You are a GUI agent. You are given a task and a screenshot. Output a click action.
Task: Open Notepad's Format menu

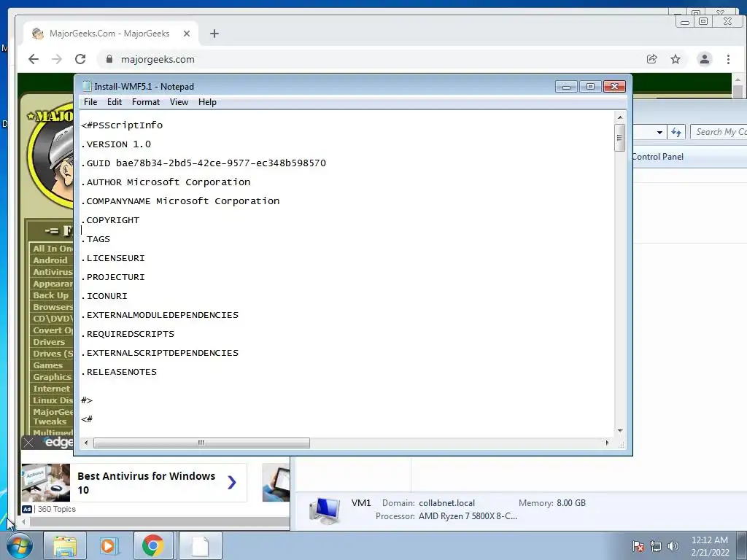pos(146,102)
